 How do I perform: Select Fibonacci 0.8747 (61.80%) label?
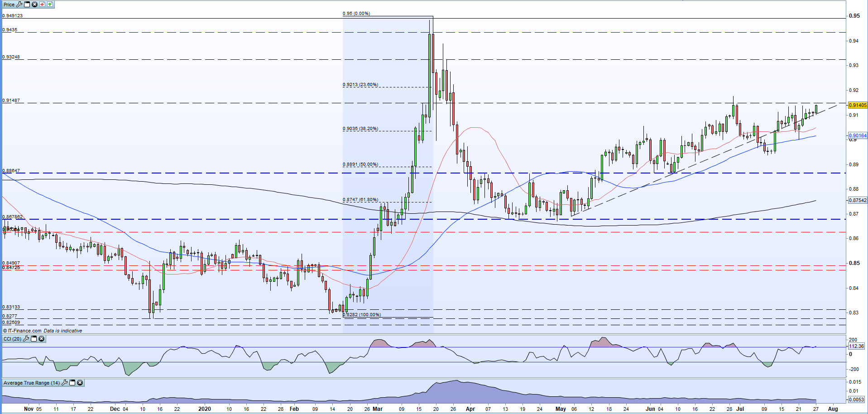360,200
